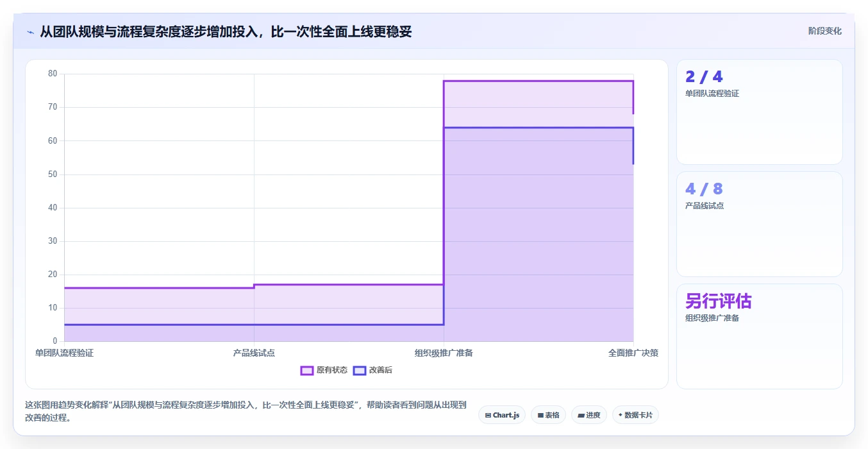Click the 单团队流程验证 x-axis label
This screenshot has width=868, height=449.
tap(64, 353)
